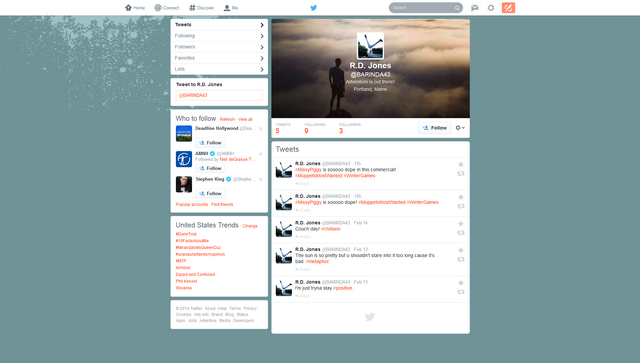Viewport: 640px width, 363px height.
Task: Open the Tweets sidebar section
Action: (x=219, y=25)
